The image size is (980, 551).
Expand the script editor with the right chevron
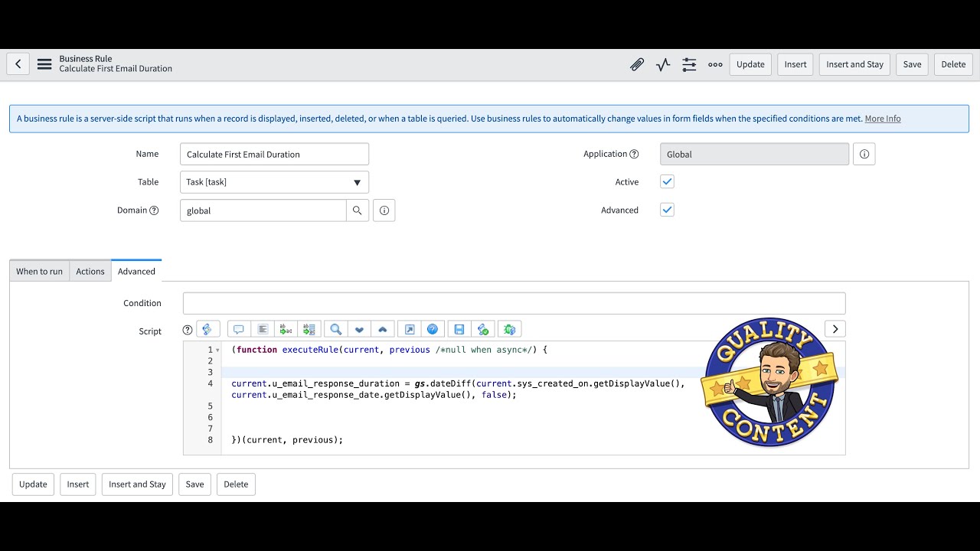point(835,328)
